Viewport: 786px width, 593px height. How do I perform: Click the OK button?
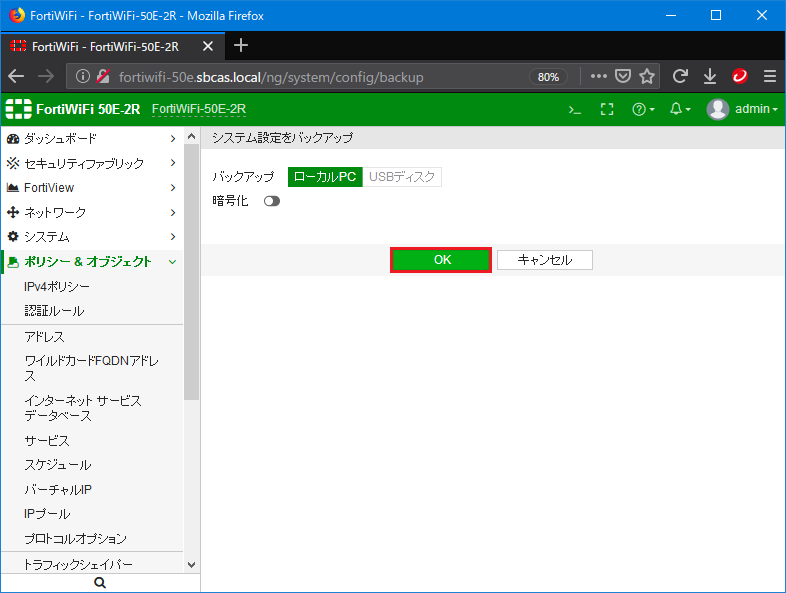(x=441, y=260)
